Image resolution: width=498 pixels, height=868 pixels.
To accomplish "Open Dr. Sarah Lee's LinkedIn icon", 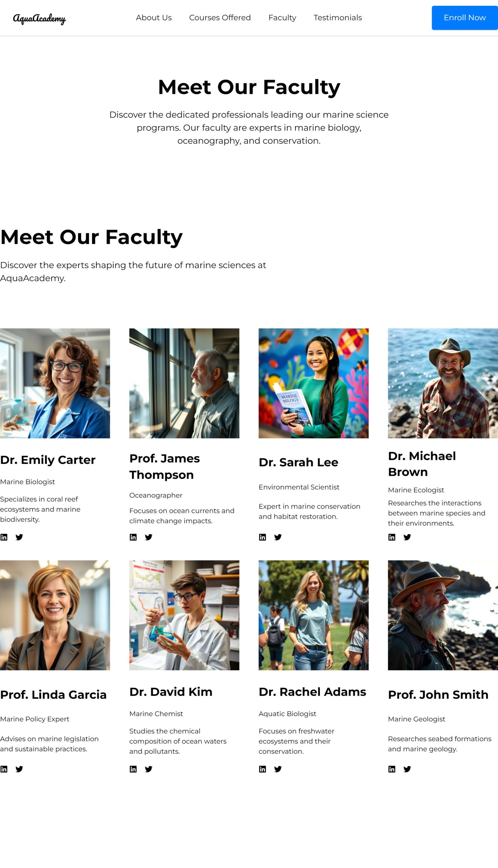I will point(262,537).
